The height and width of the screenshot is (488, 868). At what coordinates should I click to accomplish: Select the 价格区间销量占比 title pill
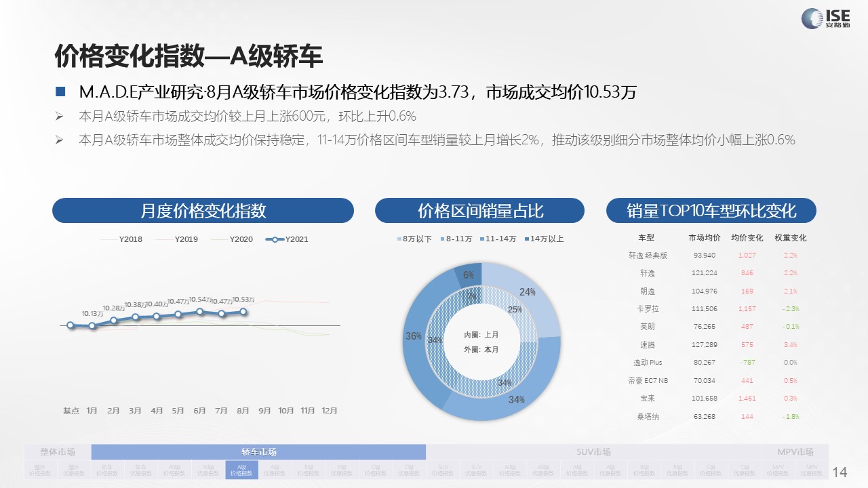(x=479, y=211)
